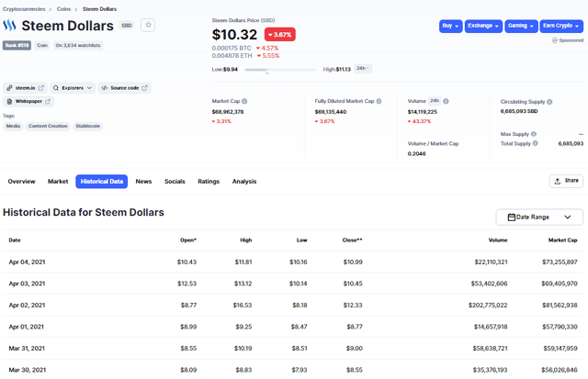
Task: Switch to the Overview tab
Action: (x=21, y=182)
